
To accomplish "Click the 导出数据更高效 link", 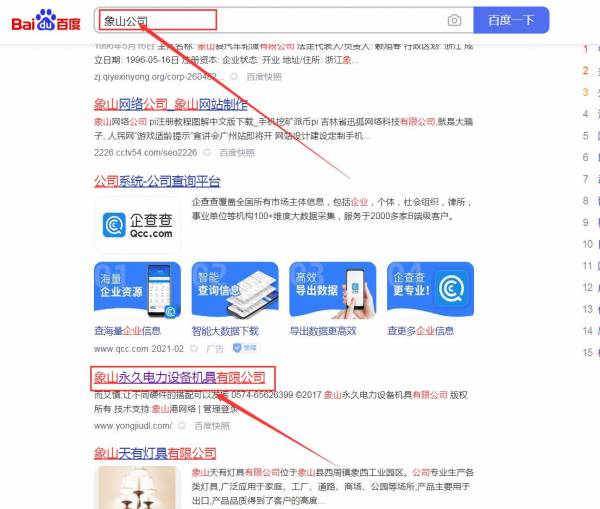I will pos(323,331).
